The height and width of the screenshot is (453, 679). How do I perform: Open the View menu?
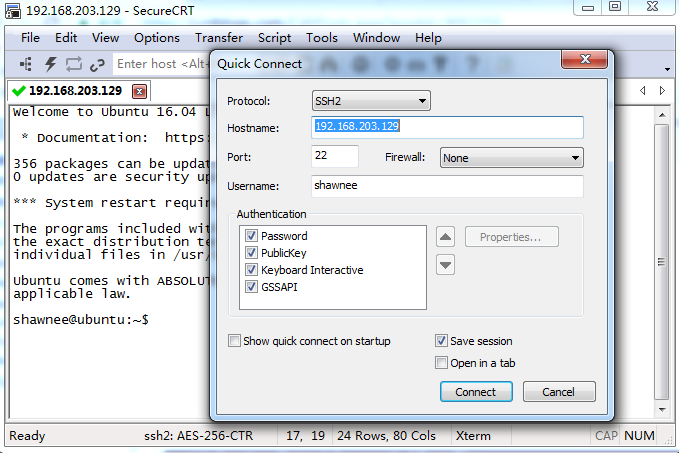pos(105,38)
